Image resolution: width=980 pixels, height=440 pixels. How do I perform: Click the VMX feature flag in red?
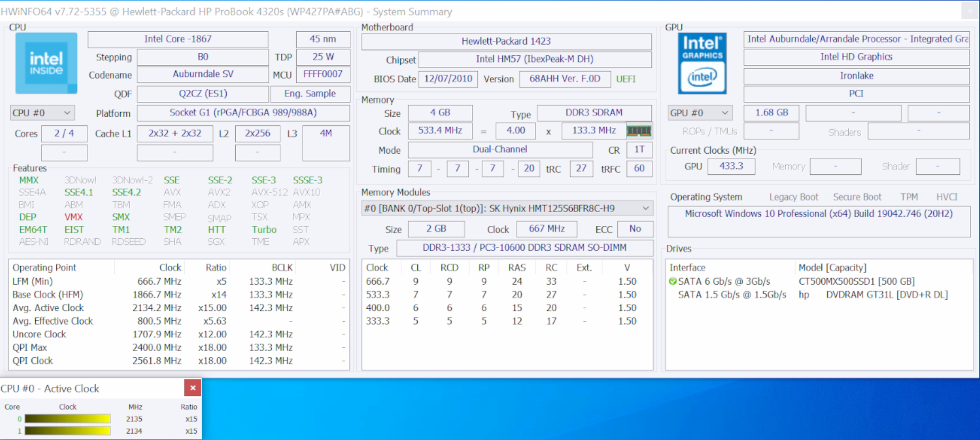(x=73, y=217)
